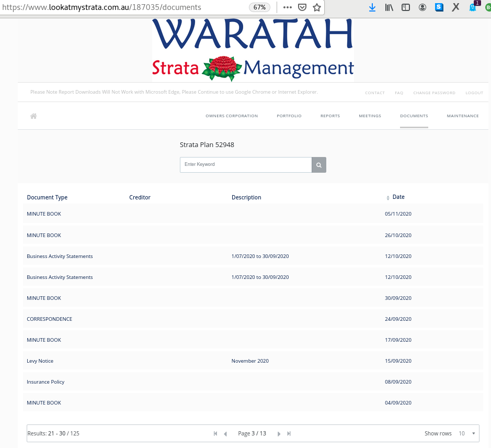Viewport: 491px width, 448px height.
Task: Open the Reports menu
Action: coord(330,116)
